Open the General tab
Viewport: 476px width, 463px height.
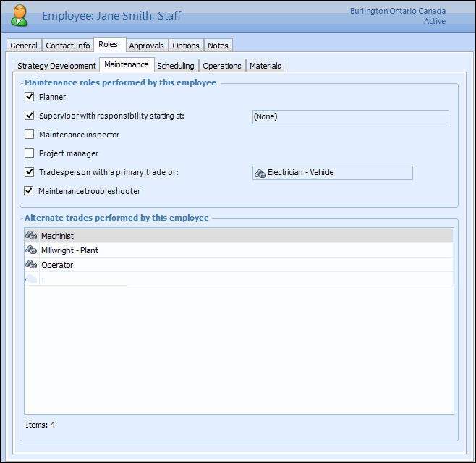24,46
